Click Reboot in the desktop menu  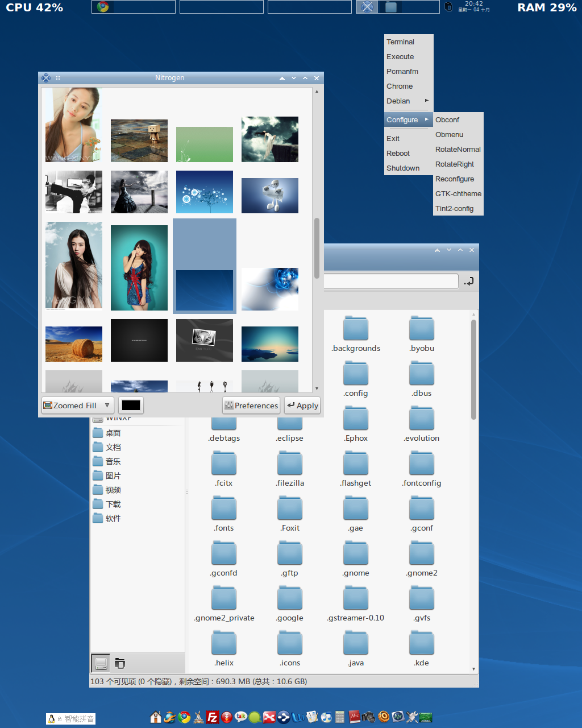pos(408,154)
